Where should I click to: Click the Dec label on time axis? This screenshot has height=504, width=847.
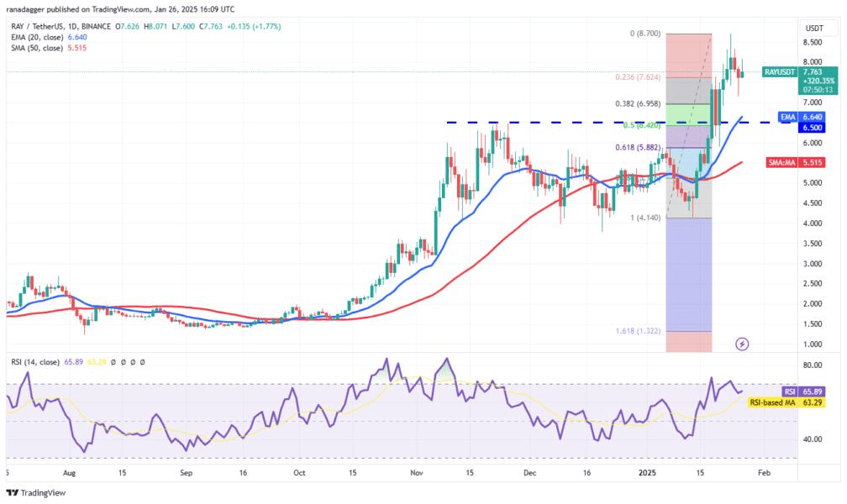[x=530, y=473]
